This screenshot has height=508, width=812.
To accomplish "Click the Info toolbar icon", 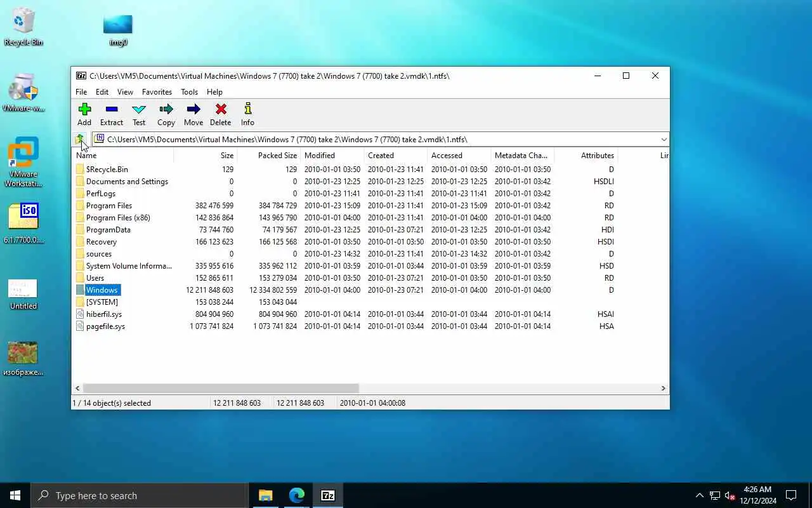I will point(247,115).
